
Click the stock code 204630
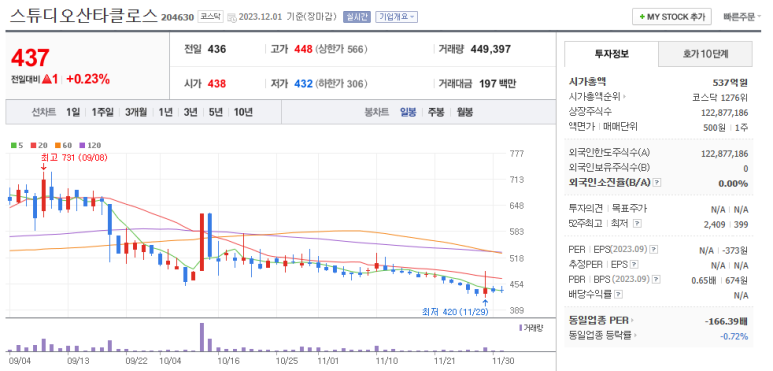pos(177,18)
